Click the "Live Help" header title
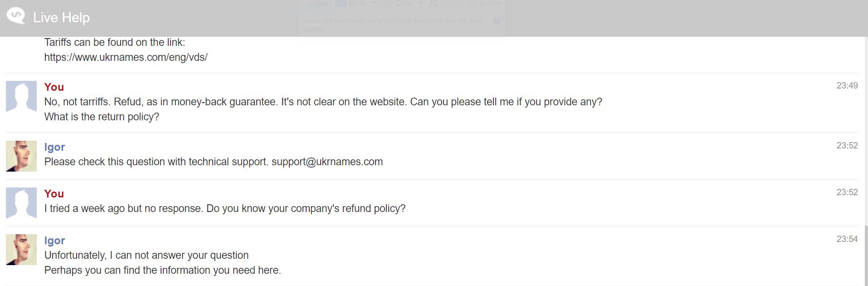 (61, 17)
